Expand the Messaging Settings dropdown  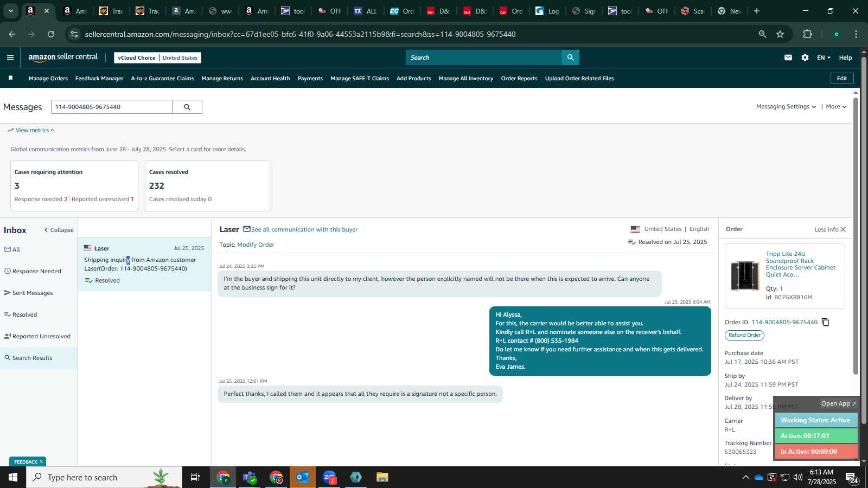tap(786, 107)
